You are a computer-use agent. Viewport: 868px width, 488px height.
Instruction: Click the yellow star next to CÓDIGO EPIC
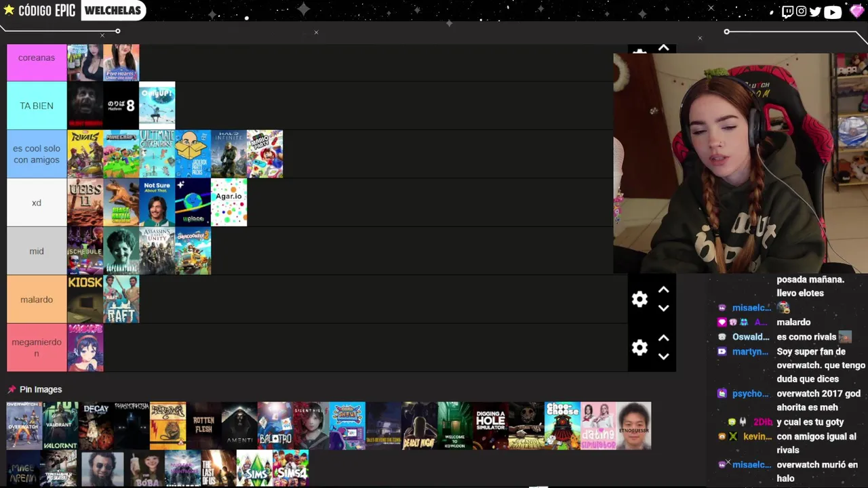coord(9,10)
